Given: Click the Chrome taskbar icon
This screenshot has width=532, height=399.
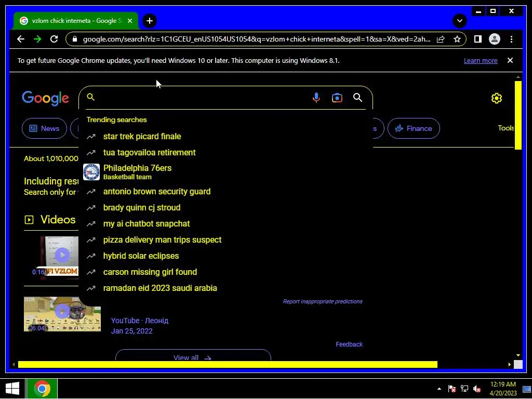Looking at the screenshot, I should (42, 389).
